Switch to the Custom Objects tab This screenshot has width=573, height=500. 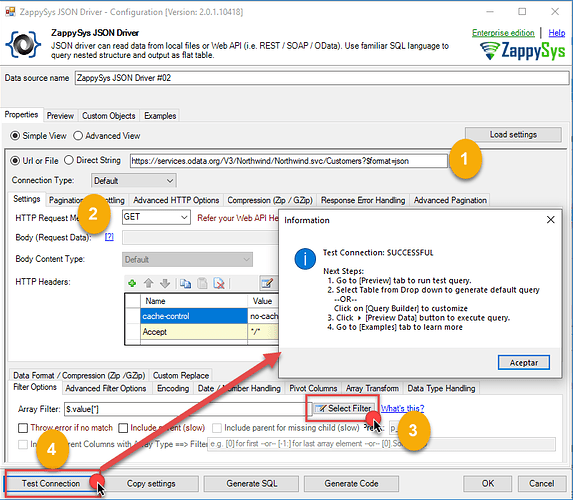(109, 116)
